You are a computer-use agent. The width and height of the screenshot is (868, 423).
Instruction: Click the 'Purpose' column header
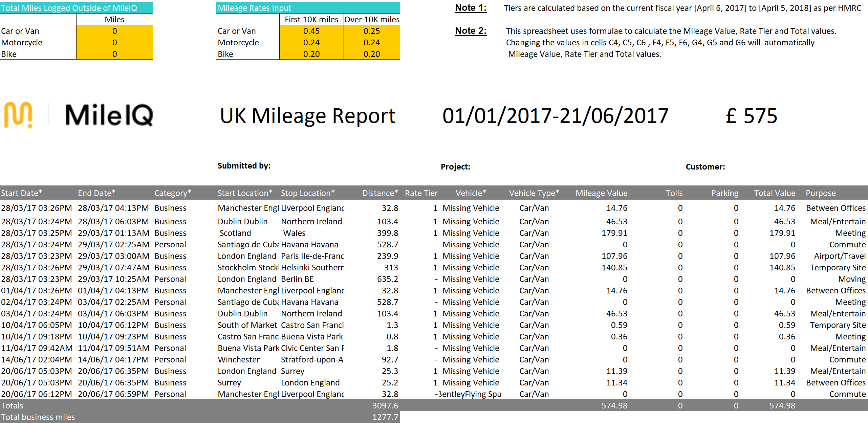click(821, 193)
